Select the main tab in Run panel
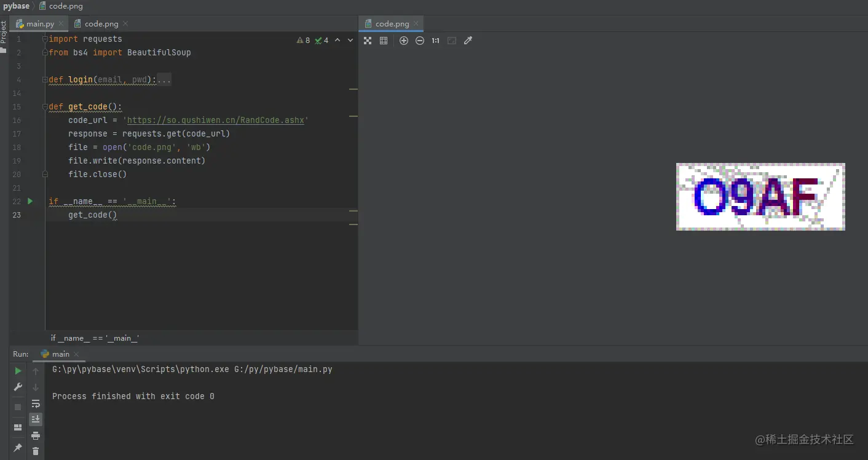 [60, 354]
